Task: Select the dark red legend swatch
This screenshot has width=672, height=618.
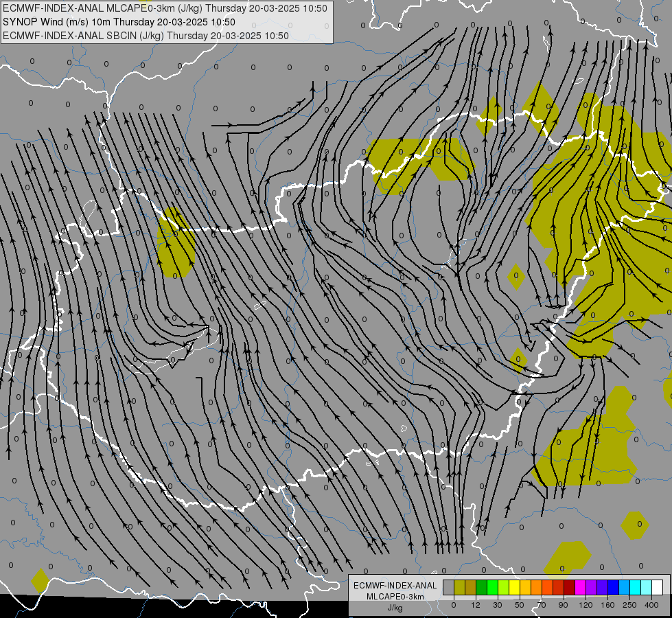Action: coord(570,587)
